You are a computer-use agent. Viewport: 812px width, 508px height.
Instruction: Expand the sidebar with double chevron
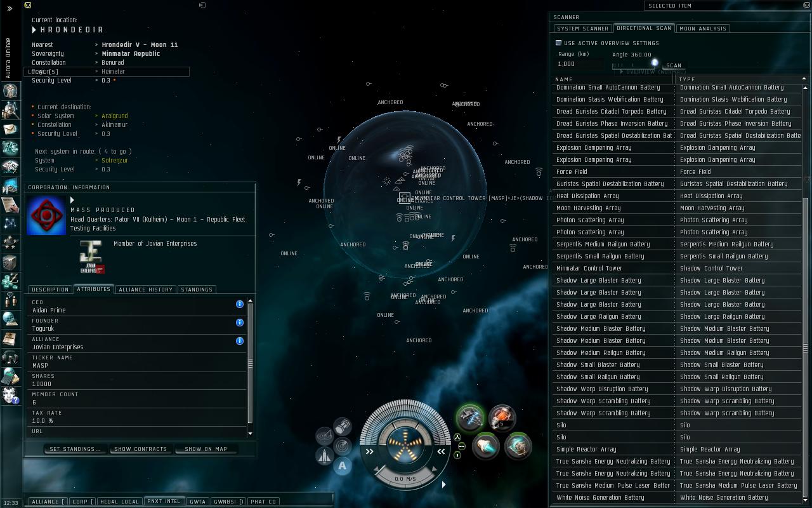[x=10, y=9]
